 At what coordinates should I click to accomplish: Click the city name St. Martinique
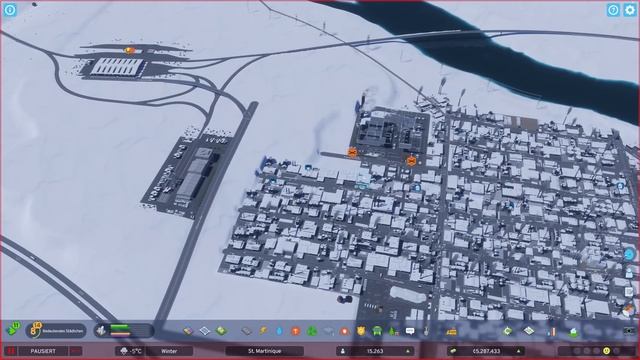pyautogui.click(x=264, y=351)
